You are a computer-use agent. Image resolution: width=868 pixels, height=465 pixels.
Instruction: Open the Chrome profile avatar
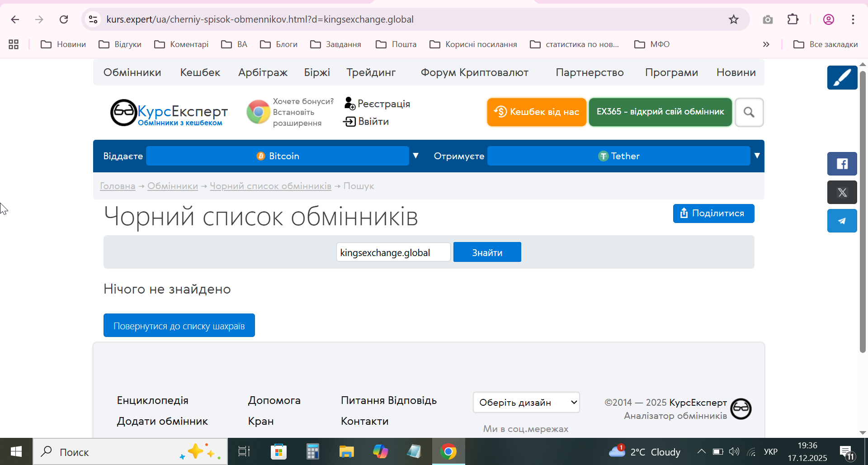pos(829,19)
